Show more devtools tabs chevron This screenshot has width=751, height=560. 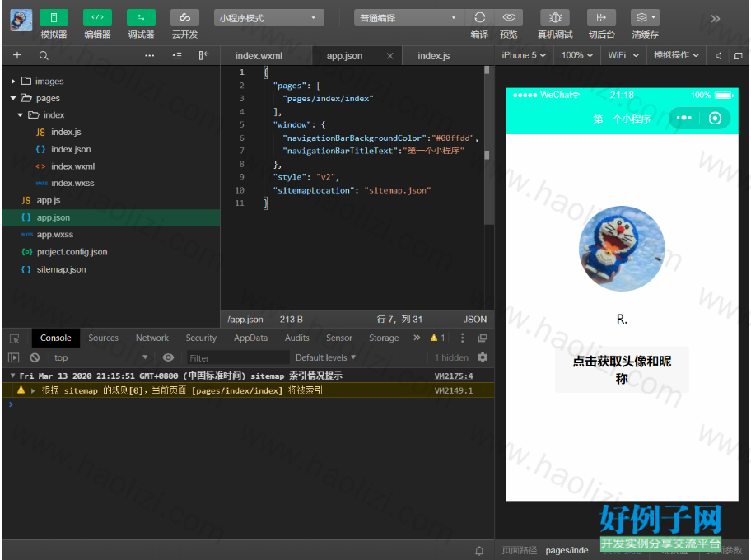417,338
